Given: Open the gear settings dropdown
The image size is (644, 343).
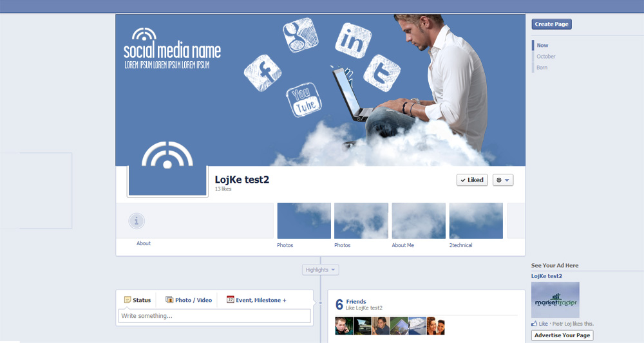Looking at the screenshot, I should pyautogui.click(x=503, y=180).
